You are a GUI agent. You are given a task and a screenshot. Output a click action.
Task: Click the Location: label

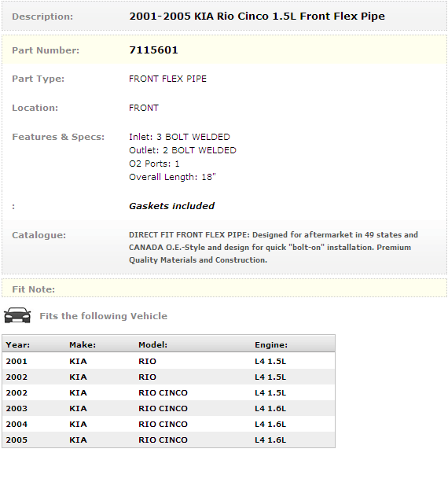pyautogui.click(x=35, y=108)
